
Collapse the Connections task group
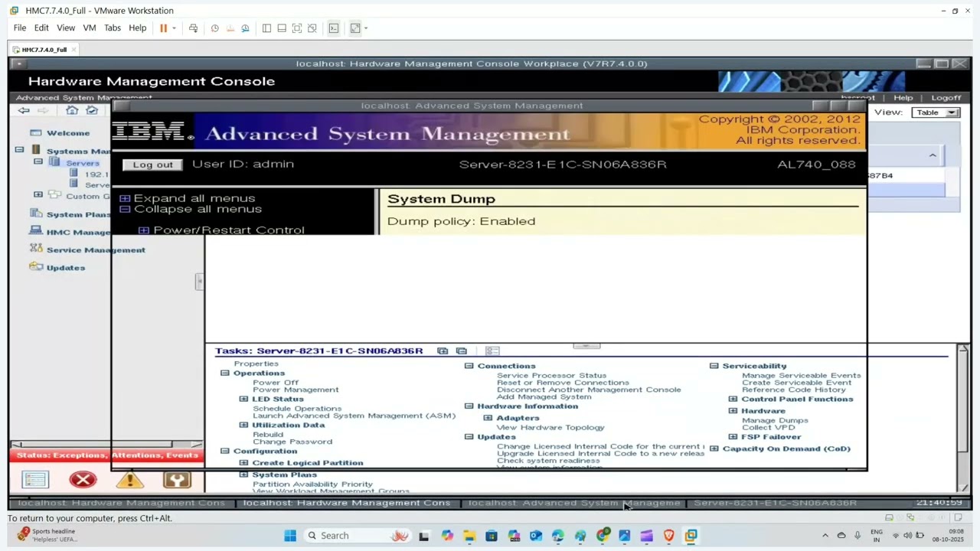[x=469, y=367]
